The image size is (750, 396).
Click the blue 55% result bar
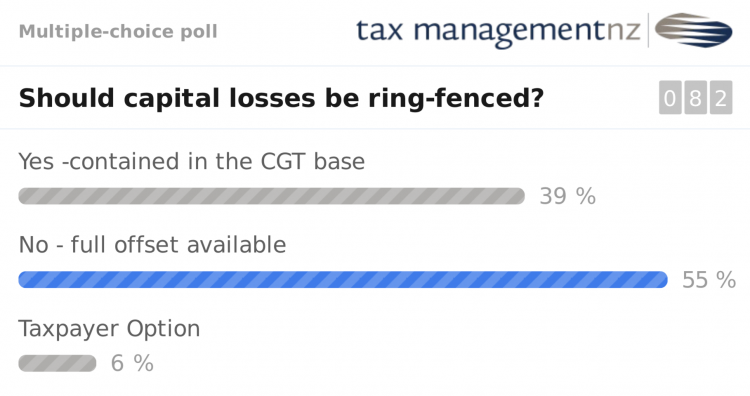[x=343, y=279]
